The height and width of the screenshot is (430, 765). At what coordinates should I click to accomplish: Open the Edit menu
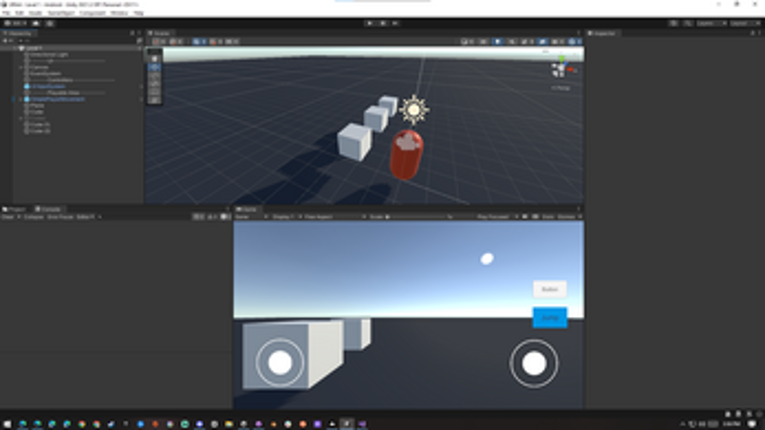pyautogui.click(x=20, y=13)
